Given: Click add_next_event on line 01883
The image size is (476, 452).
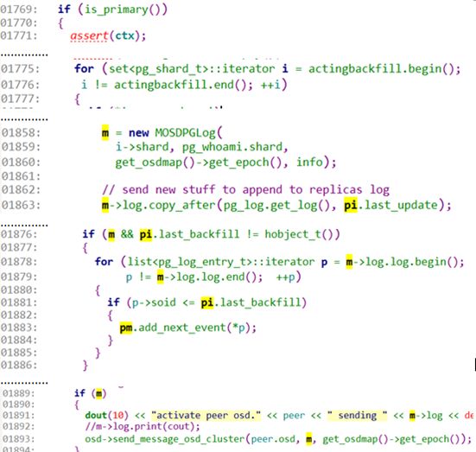Looking at the screenshot, I should (182, 328).
